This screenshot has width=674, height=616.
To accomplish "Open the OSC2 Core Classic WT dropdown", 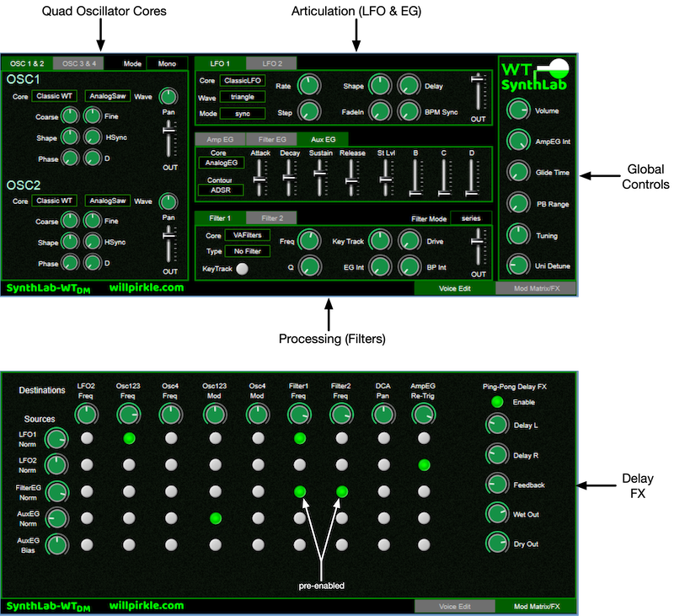I will [x=54, y=201].
